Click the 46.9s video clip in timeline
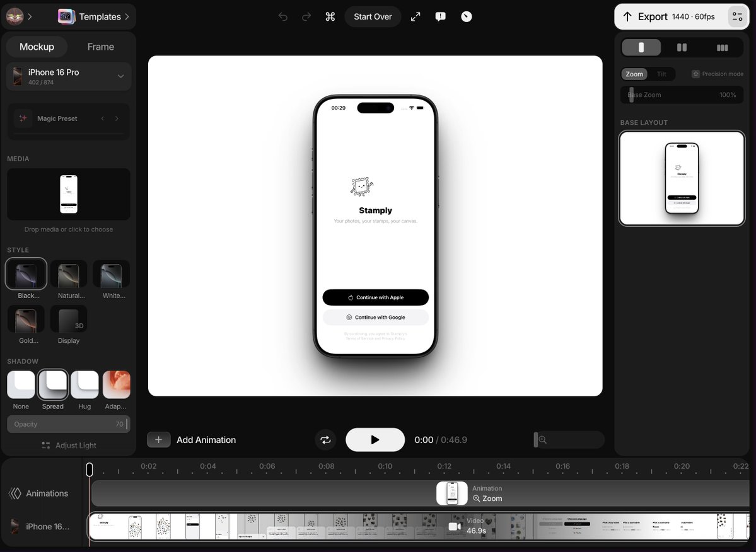Screen dimensions: 756x552 (x=417, y=526)
